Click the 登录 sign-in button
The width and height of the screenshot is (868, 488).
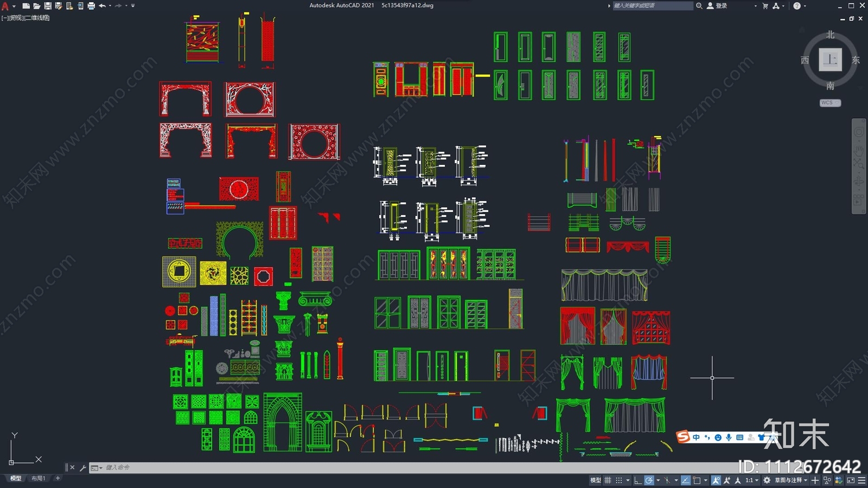(x=717, y=6)
